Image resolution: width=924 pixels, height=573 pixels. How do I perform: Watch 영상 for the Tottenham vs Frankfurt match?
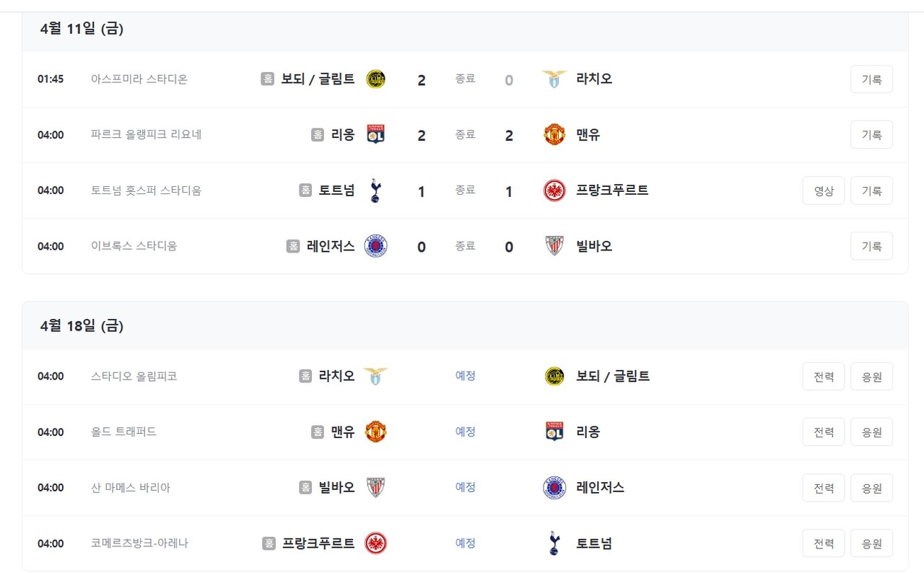click(824, 191)
